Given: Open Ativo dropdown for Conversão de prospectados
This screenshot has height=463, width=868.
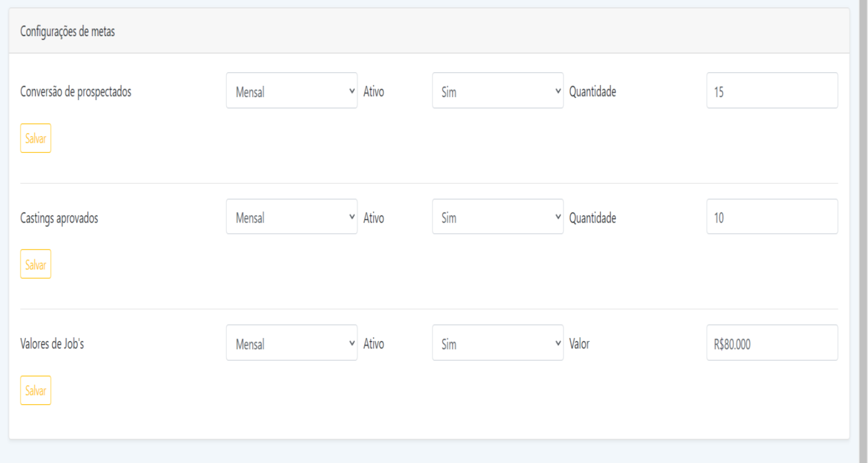Looking at the screenshot, I should (498, 91).
